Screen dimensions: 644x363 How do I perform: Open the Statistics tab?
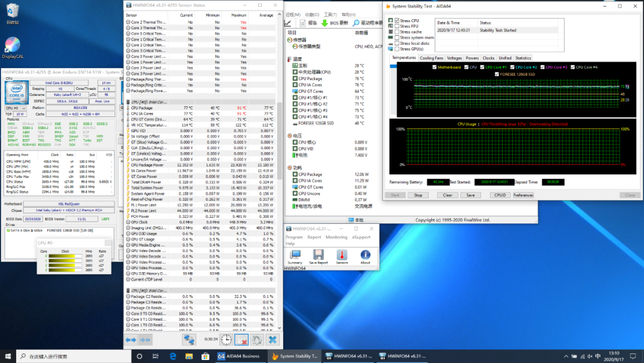click(523, 58)
